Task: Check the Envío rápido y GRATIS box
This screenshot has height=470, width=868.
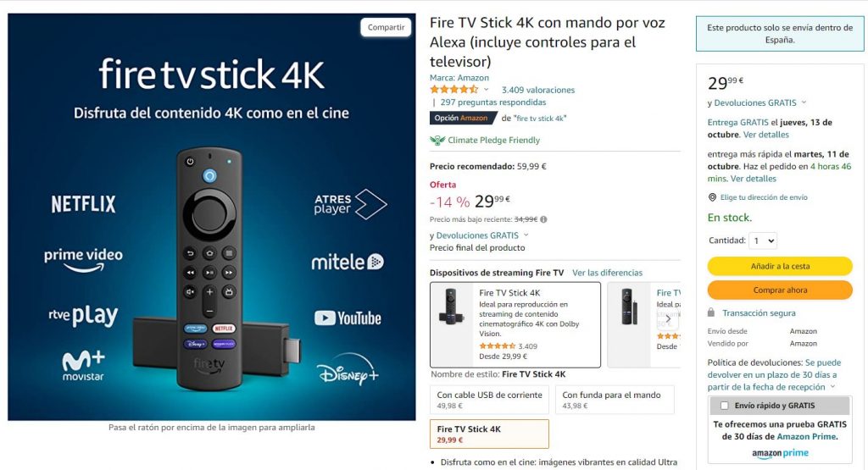Action: (724, 406)
